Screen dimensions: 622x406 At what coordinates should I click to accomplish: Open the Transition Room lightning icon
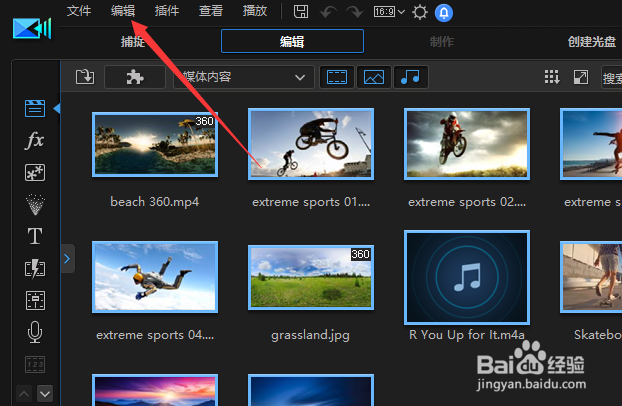(35, 269)
